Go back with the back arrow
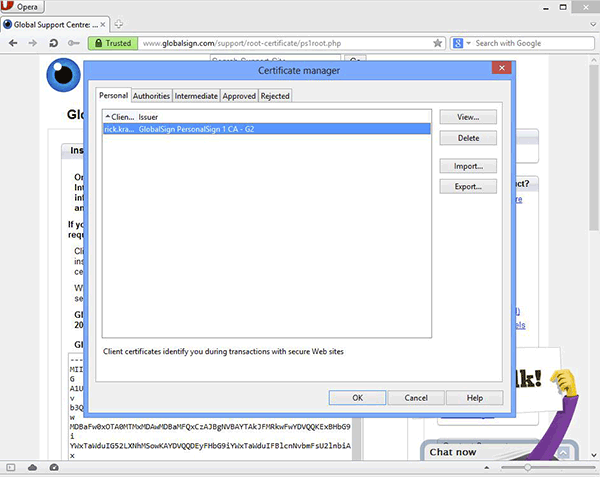Image resolution: width=600 pixels, height=477 pixels. tap(13, 43)
